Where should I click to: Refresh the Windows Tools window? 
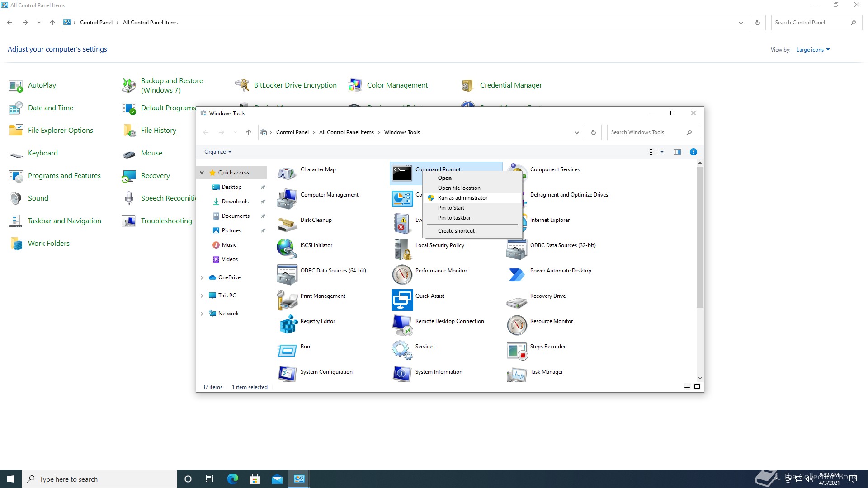[593, 132]
